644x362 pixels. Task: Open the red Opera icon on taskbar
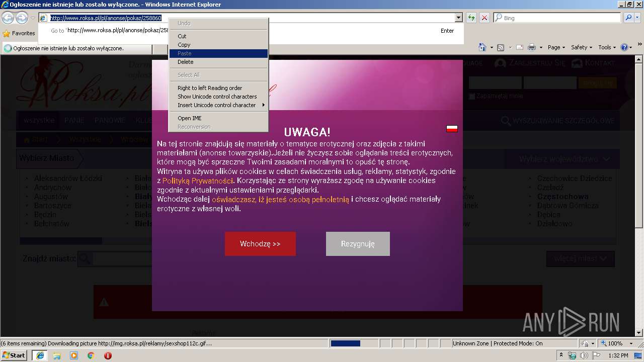108,355
